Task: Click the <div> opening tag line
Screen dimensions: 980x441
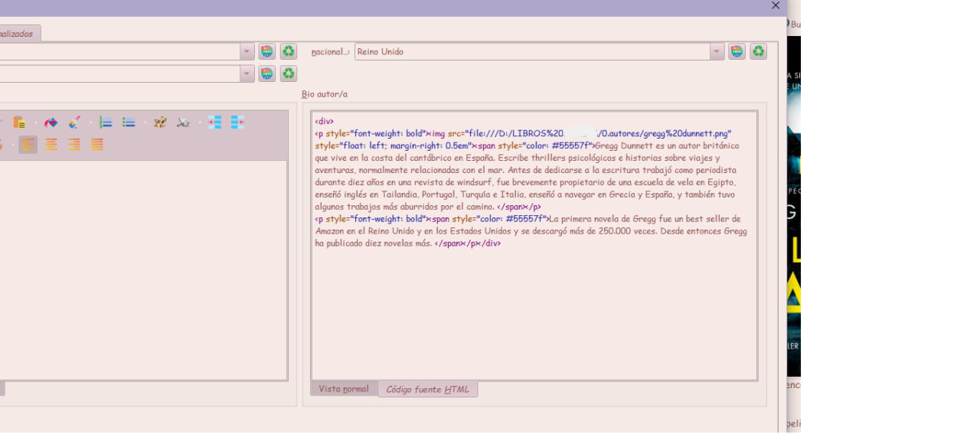Action: click(x=324, y=121)
